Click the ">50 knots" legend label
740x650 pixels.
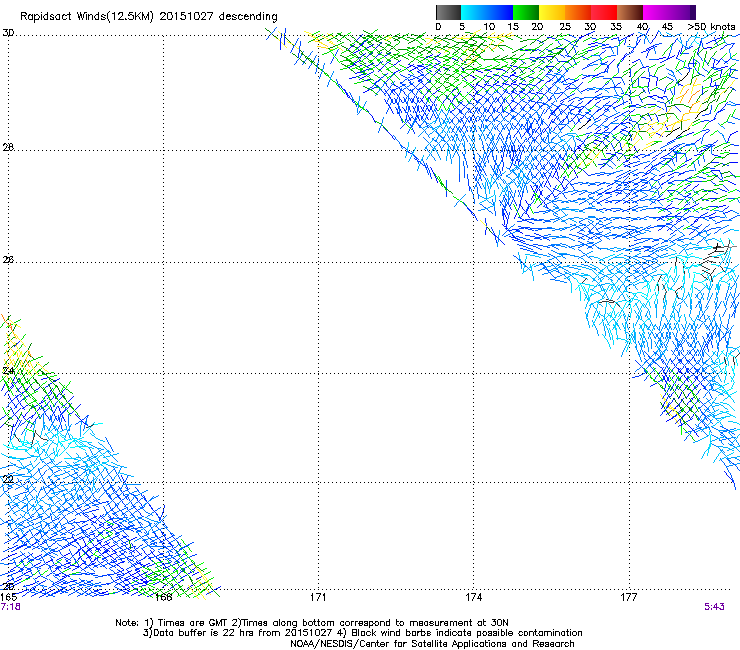[711, 27]
